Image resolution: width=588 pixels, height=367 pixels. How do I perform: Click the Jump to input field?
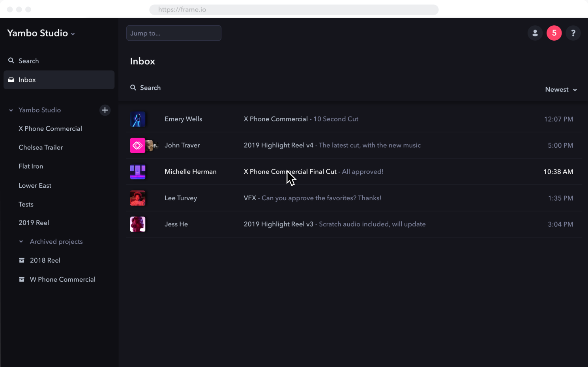(x=174, y=33)
